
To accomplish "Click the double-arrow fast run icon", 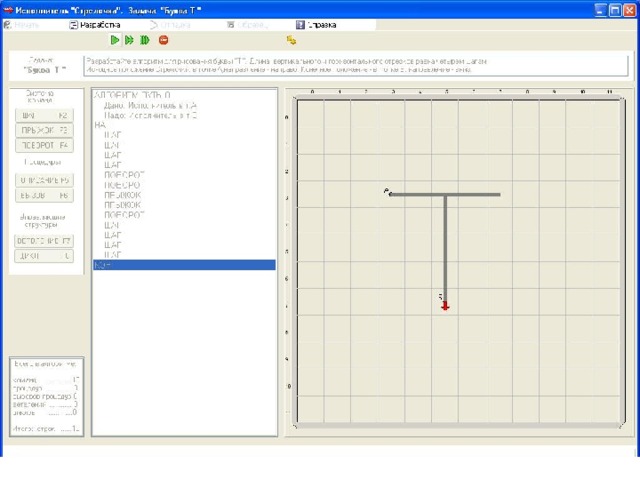I will click(x=129, y=40).
